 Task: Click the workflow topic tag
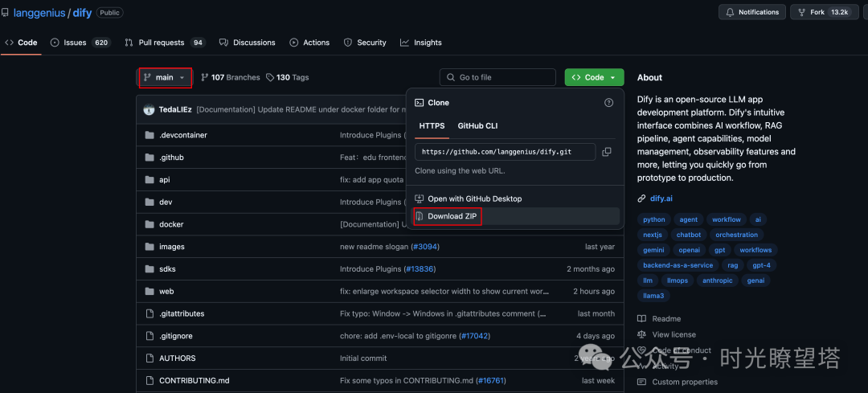tap(727, 219)
